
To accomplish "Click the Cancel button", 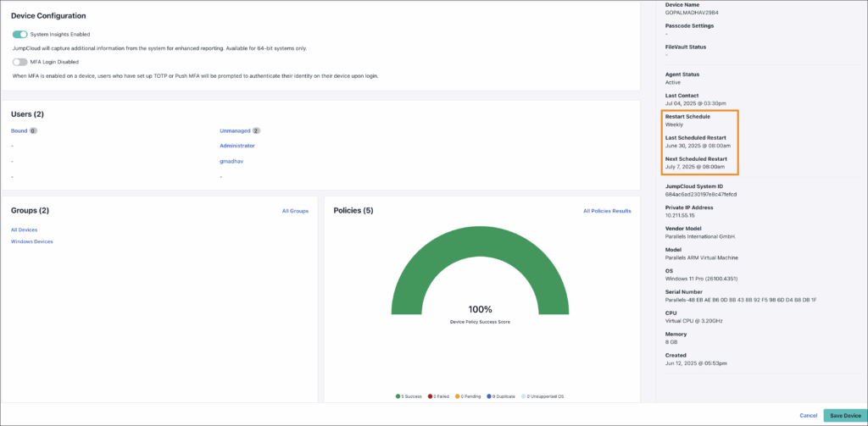I will tap(809, 415).
